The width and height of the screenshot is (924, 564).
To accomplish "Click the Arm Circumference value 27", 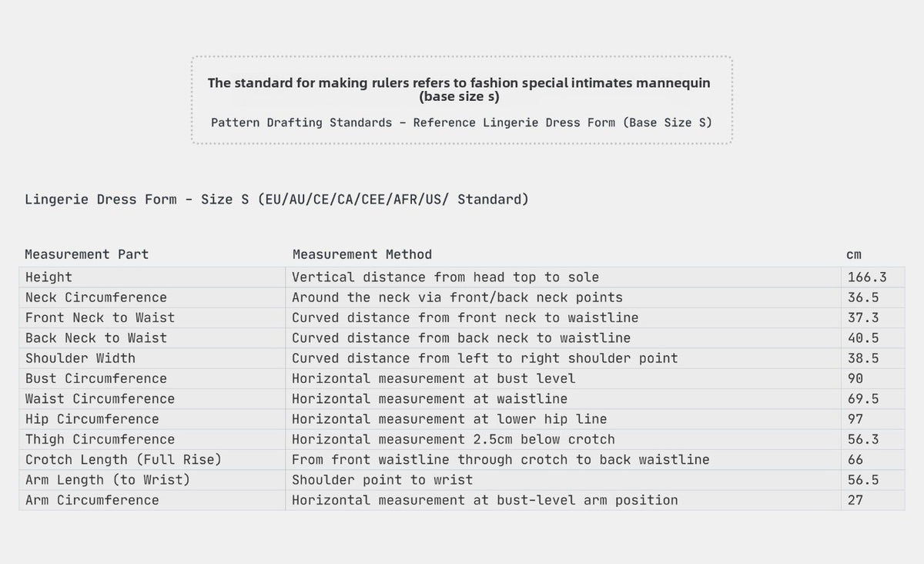I will (x=855, y=500).
